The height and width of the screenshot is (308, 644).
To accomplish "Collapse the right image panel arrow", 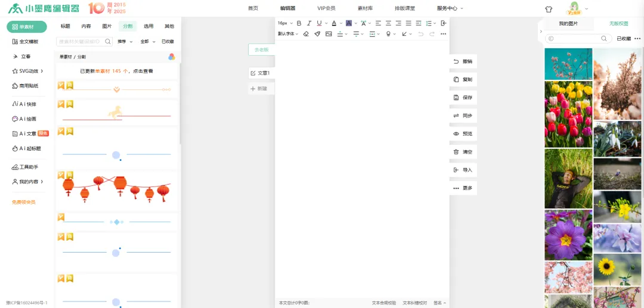I will click(540, 31).
